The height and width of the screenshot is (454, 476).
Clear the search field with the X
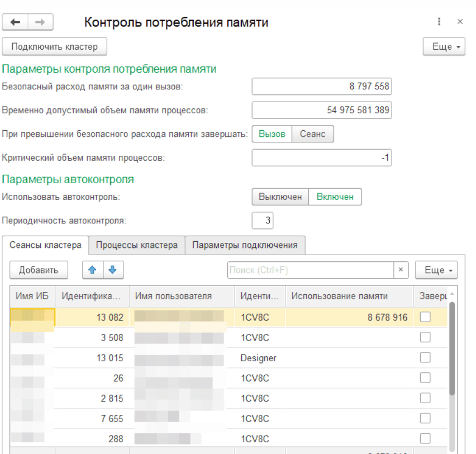pyautogui.click(x=400, y=270)
